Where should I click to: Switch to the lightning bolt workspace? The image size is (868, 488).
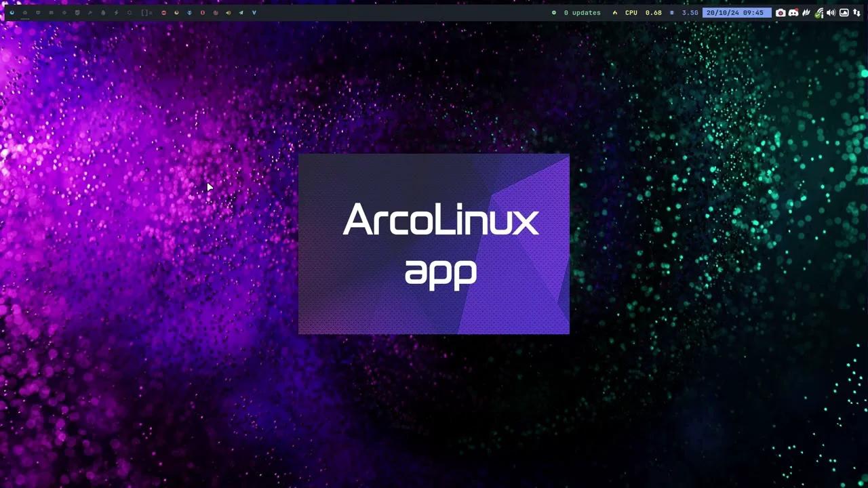(116, 13)
